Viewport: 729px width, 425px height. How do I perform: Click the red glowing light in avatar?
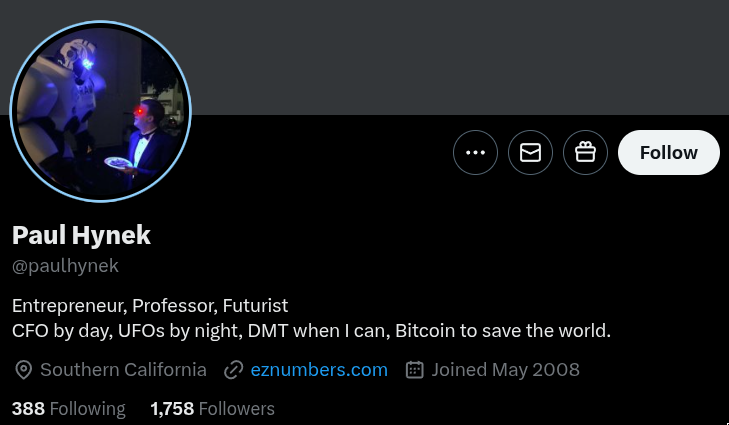(x=137, y=111)
